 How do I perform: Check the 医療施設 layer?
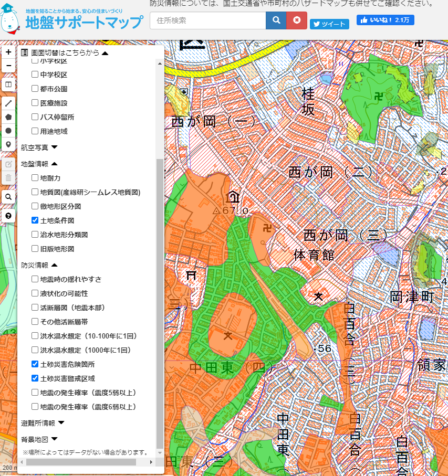[x=35, y=103]
